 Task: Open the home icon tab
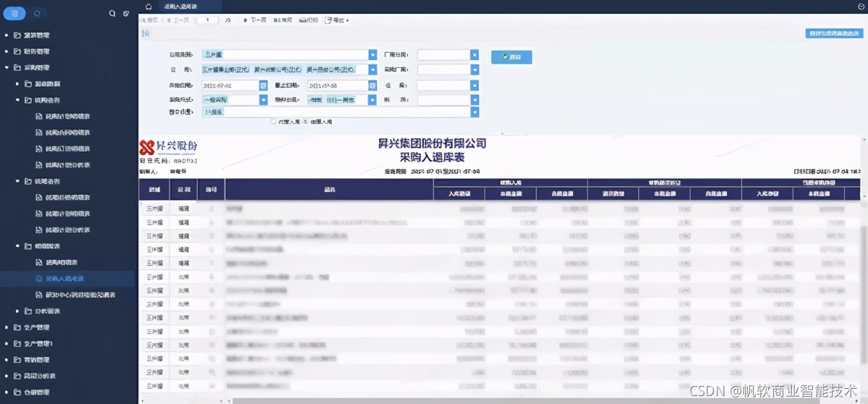coord(148,7)
